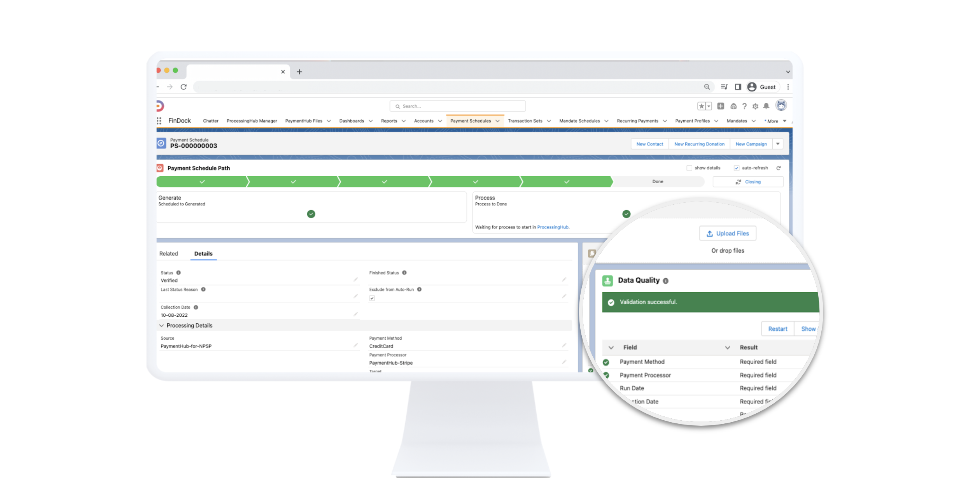The width and height of the screenshot is (980, 502).
Task: Open browser zoom magnifier icon
Action: tap(707, 87)
